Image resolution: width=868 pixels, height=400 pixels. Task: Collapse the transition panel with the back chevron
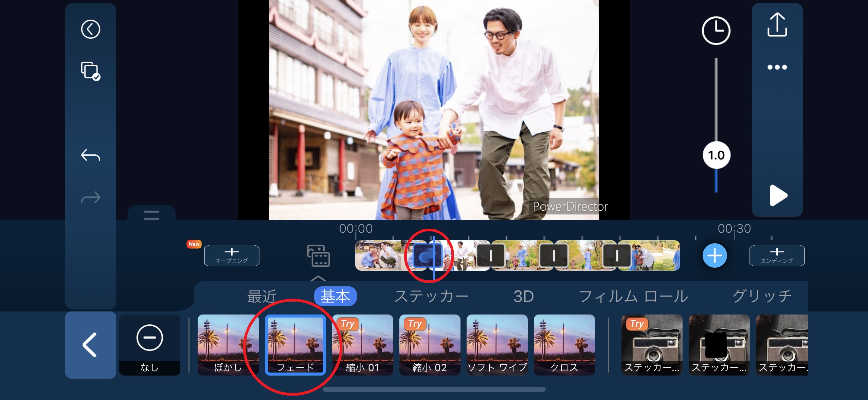[90, 344]
